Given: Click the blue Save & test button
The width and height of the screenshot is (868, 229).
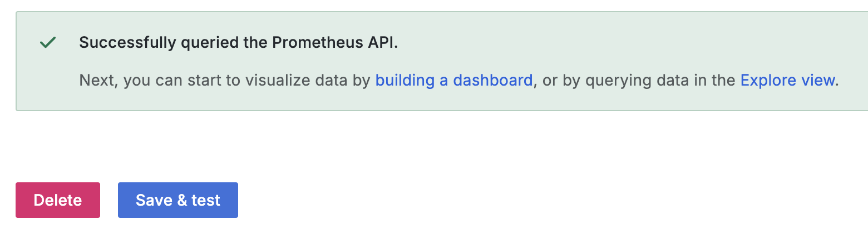Looking at the screenshot, I should (x=178, y=200).
